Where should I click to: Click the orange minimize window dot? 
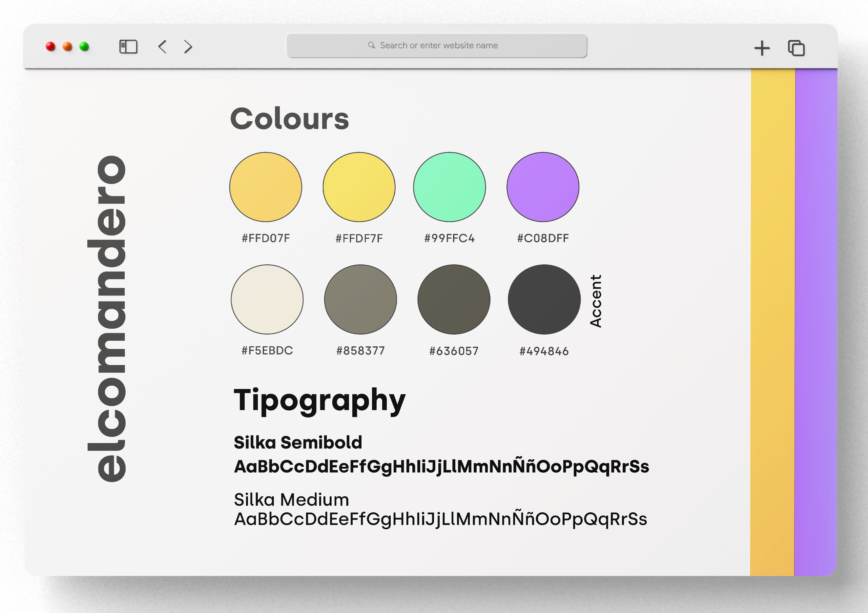(x=67, y=47)
